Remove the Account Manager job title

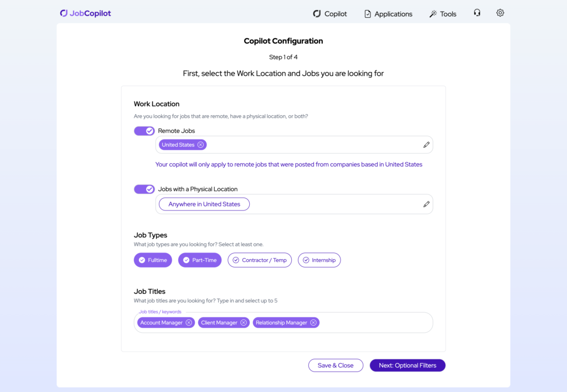189,323
